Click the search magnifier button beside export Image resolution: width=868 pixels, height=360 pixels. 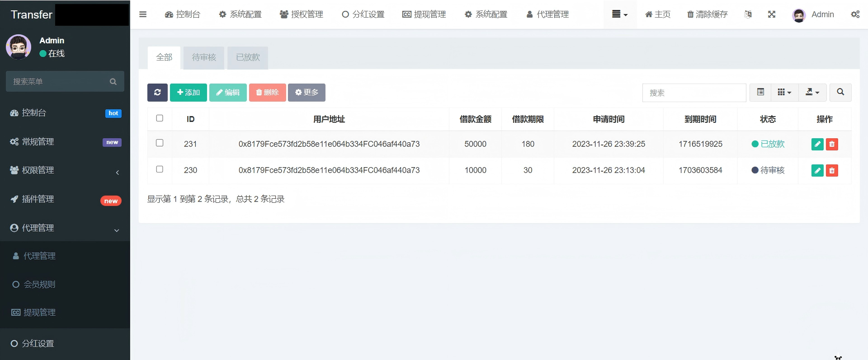point(840,92)
